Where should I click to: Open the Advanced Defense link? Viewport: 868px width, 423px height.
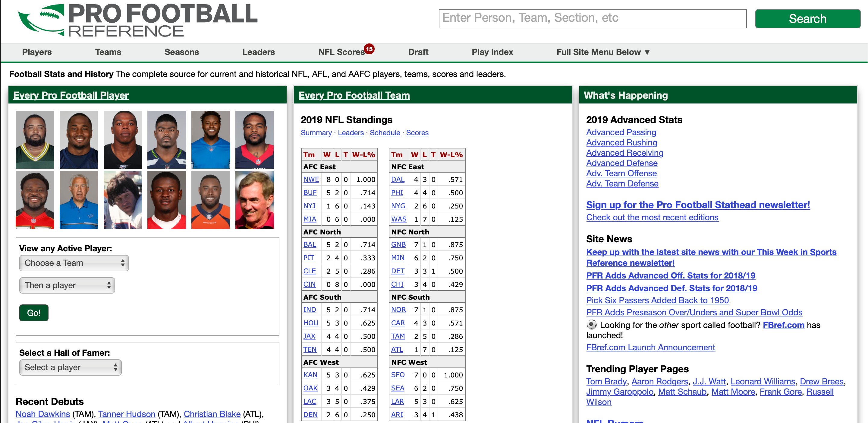(622, 163)
